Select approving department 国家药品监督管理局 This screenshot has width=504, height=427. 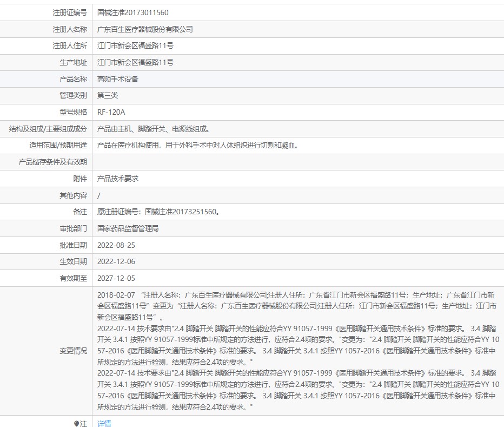point(128,229)
